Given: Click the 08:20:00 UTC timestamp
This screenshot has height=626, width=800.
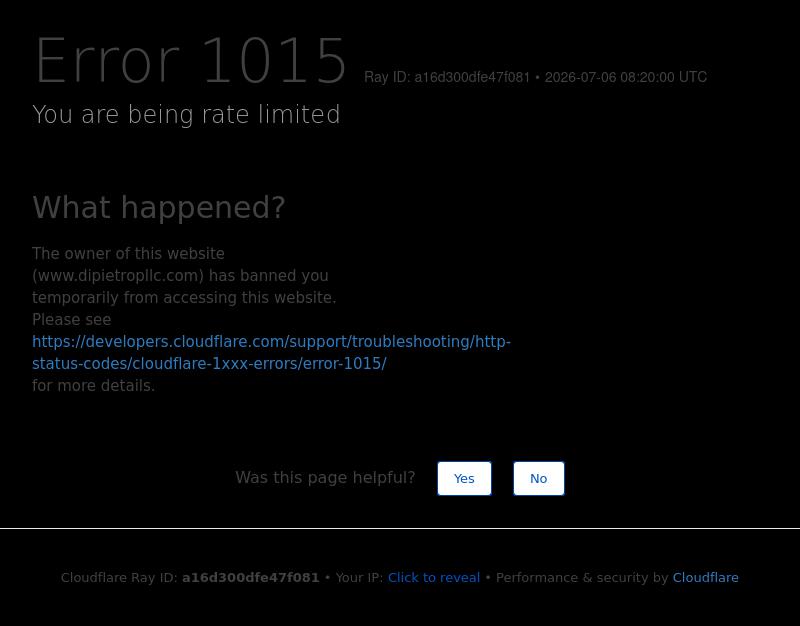Looking at the screenshot, I should pos(663,77).
